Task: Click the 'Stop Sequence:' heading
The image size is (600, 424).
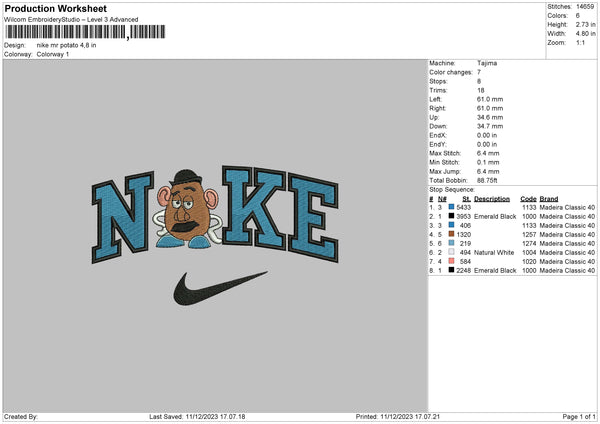Action: coord(452,189)
